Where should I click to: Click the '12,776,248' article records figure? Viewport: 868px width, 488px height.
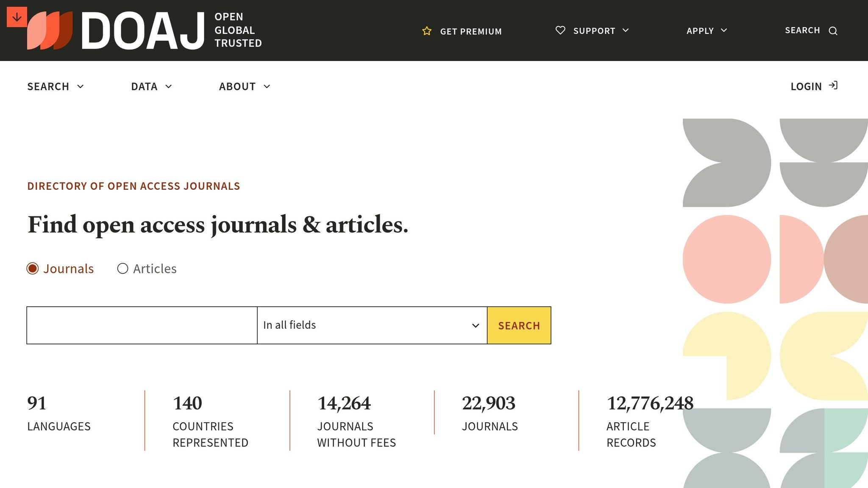[650, 403]
